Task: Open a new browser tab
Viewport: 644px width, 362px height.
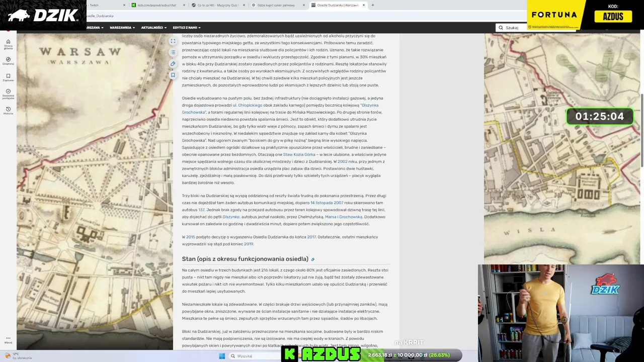Action: click(373, 5)
